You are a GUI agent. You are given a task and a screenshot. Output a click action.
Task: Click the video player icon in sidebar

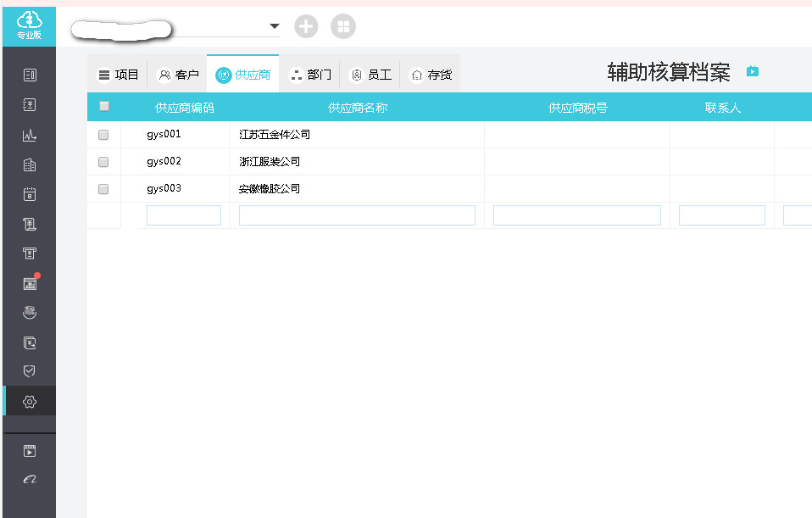pos(30,451)
